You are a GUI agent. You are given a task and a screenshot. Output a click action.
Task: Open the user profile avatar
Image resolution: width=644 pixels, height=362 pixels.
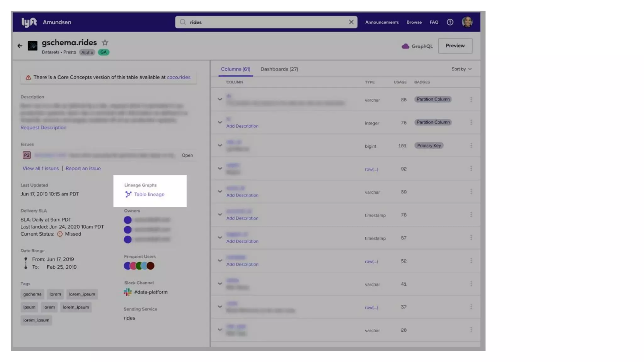[x=467, y=22]
